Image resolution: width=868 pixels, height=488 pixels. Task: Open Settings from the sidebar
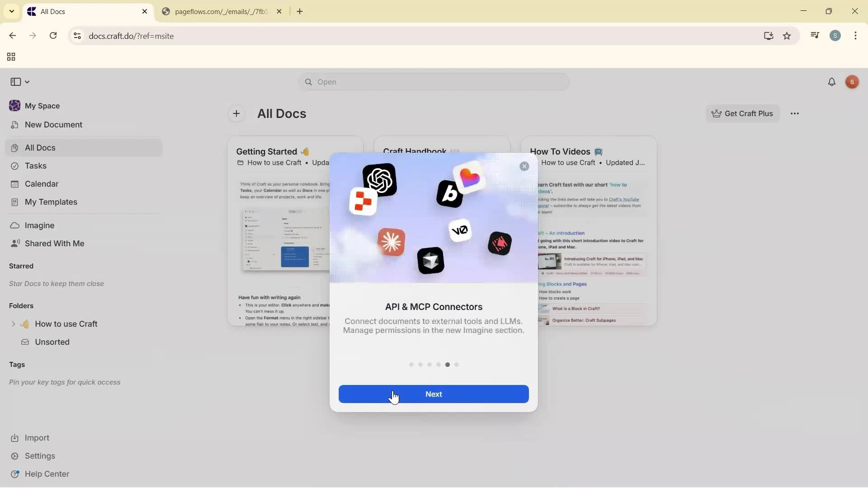40,456
